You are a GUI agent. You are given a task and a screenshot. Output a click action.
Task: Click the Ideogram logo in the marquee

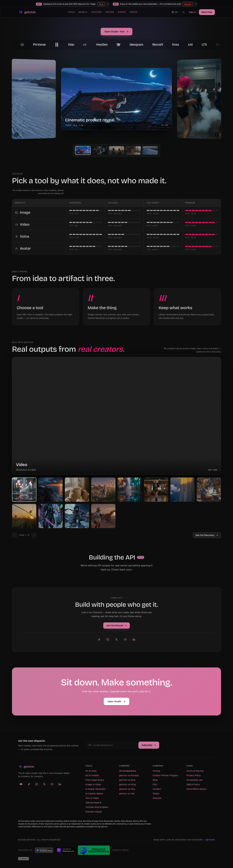point(136,45)
